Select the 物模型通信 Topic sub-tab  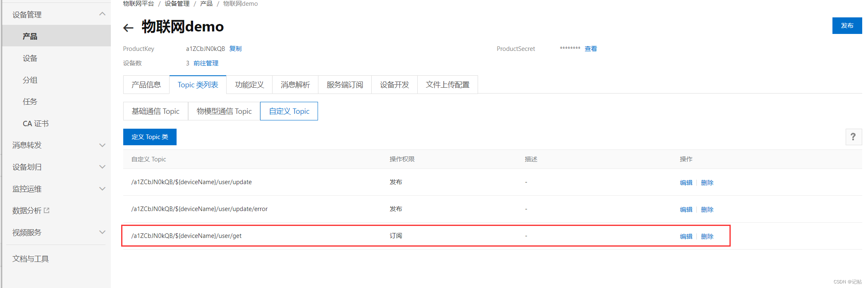224,111
